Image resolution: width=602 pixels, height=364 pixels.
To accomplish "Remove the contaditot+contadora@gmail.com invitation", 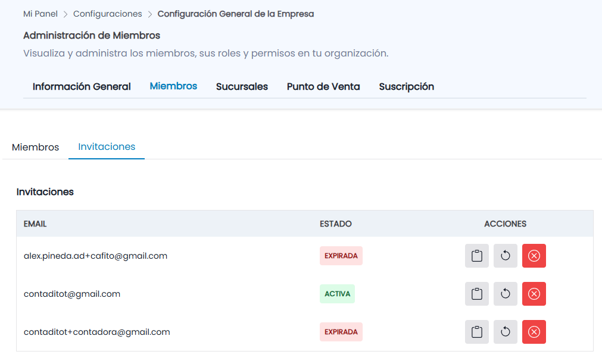I will pos(534,332).
